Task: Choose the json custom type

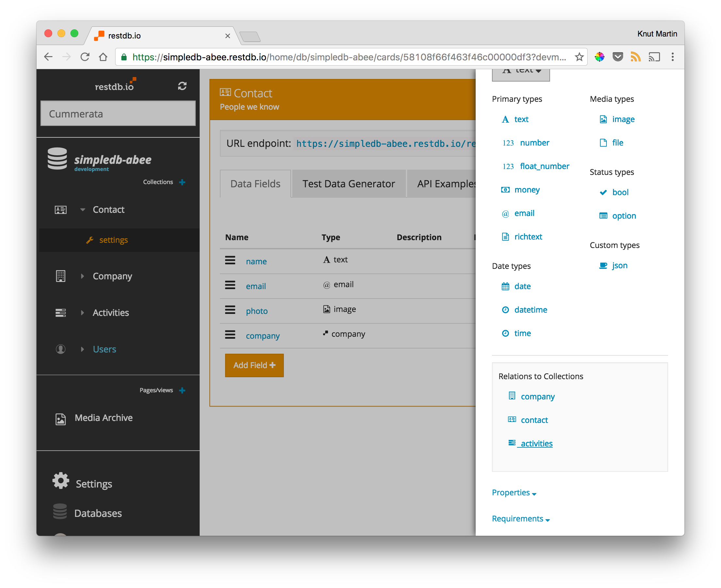Action: (620, 265)
